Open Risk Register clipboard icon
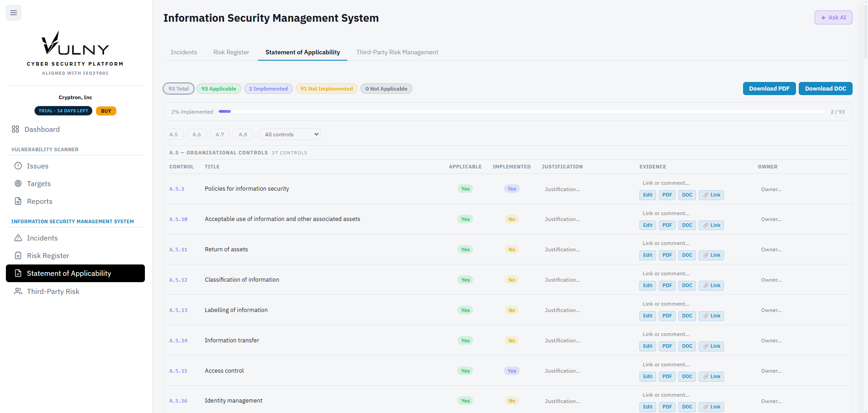The image size is (868, 413). [18, 255]
